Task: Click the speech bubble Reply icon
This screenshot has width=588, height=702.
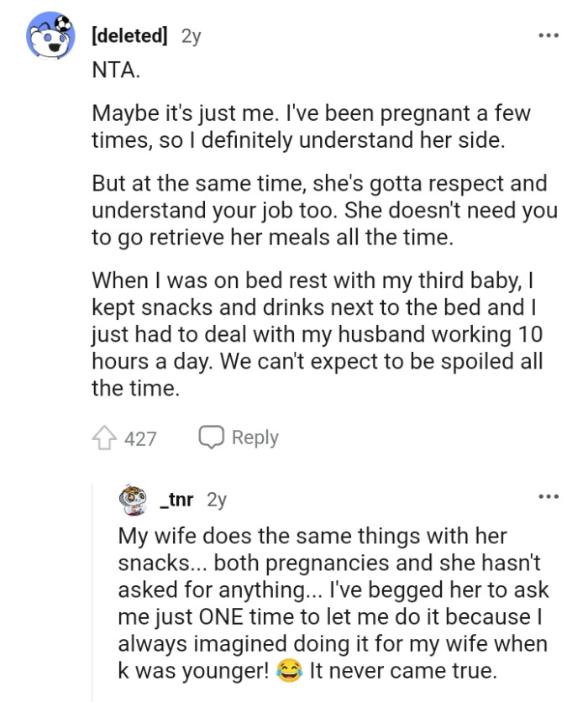Action: coord(211,437)
